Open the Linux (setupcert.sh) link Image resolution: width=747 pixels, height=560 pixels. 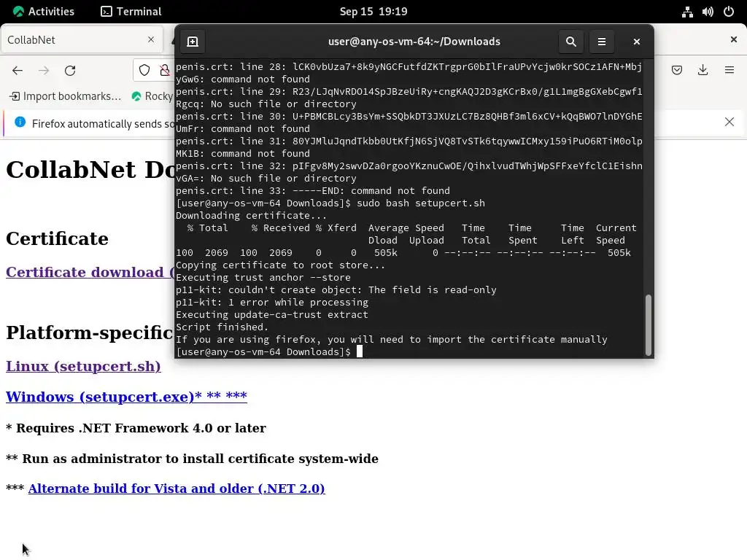83,366
